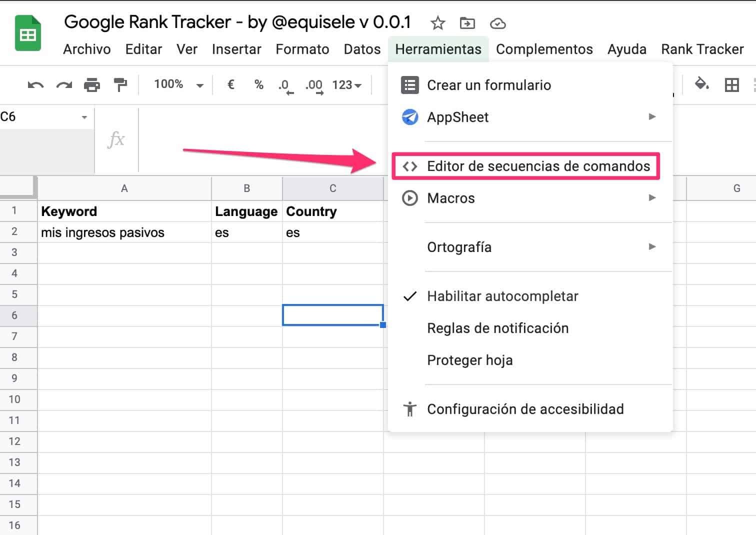Open the fill color bucket
The width and height of the screenshot is (756, 535).
pyautogui.click(x=701, y=84)
